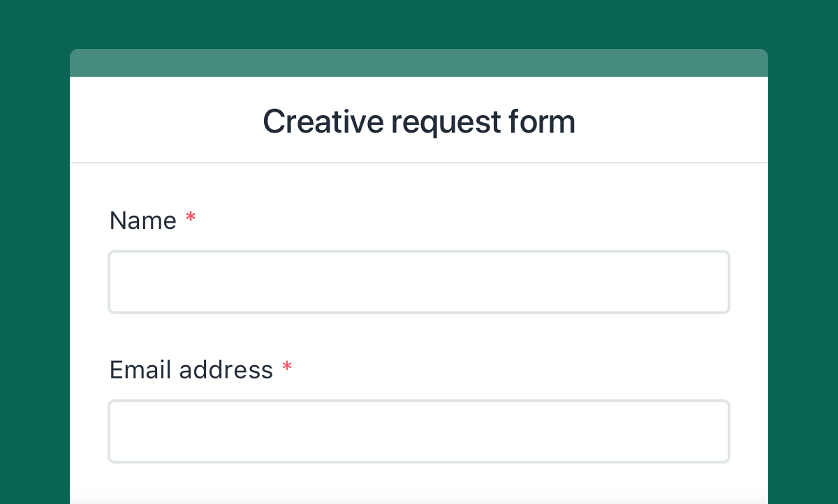
Task: Click the divider line under the form title
Action: pos(419,163)
